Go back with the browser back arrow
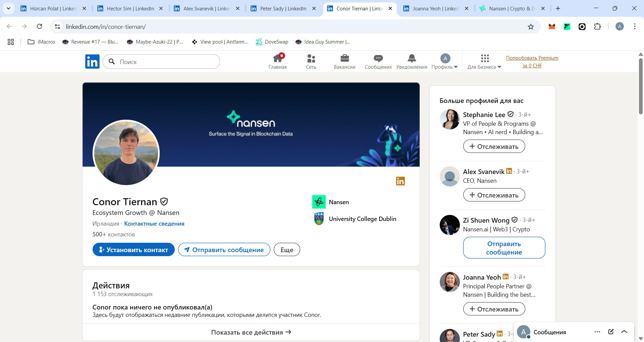Viewport: 644px width, 342px height. (9, 26)
